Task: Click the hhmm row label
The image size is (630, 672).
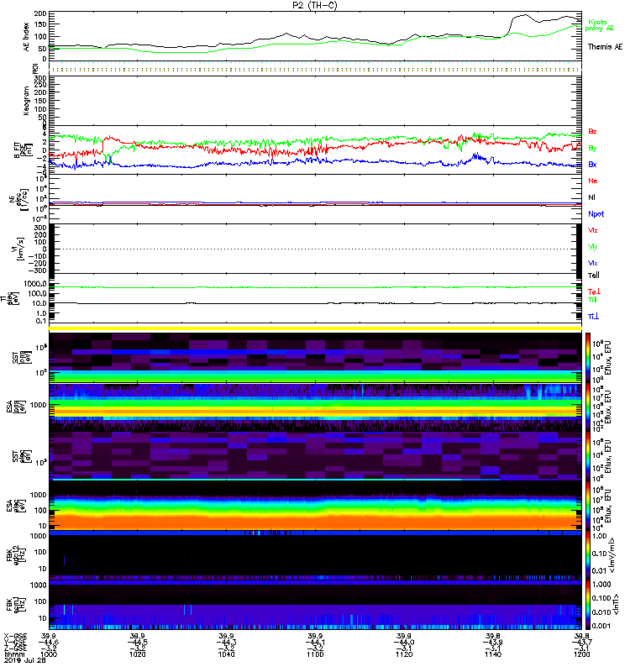Action: [14, 654]
